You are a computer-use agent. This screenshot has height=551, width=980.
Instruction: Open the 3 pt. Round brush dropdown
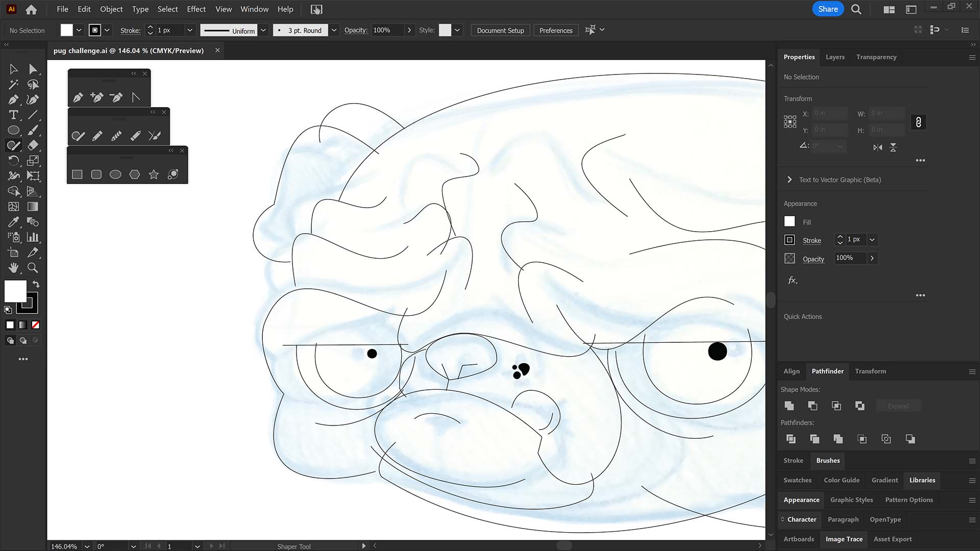click(x=334, y=30)
